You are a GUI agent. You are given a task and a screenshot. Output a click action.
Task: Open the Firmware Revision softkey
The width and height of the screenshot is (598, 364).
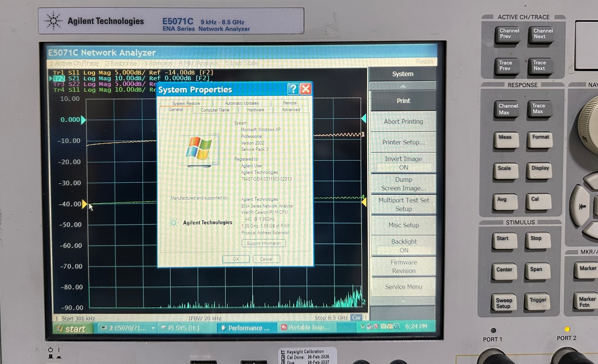click(x=404, y=266)
